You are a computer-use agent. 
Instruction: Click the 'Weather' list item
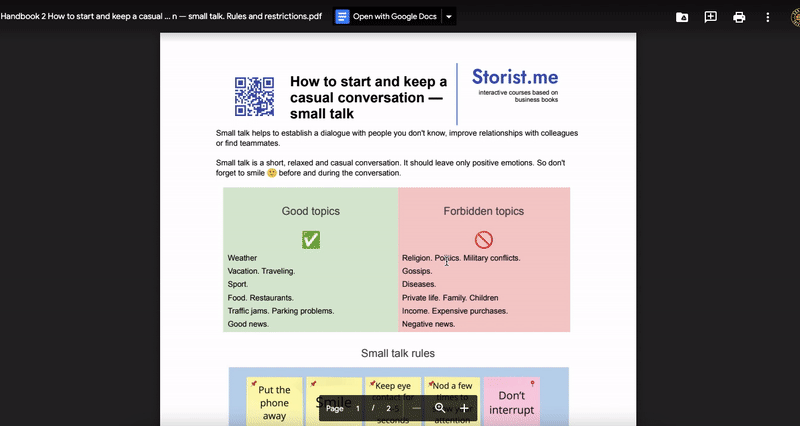(x=242, y=258)
